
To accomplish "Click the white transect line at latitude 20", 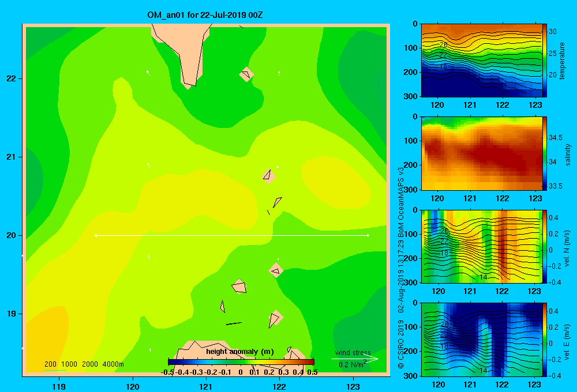I will click(232, 235).
